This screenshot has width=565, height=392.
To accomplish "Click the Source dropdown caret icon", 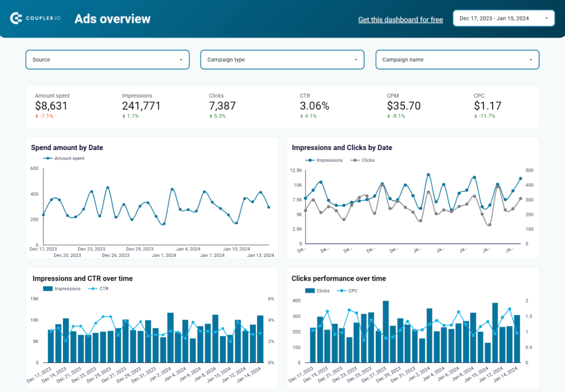I will (182, 59).
